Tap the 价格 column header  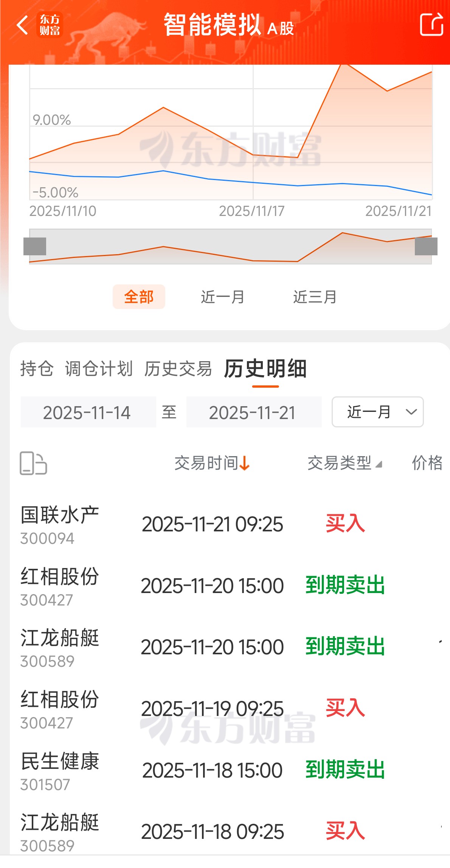(427, 463)
